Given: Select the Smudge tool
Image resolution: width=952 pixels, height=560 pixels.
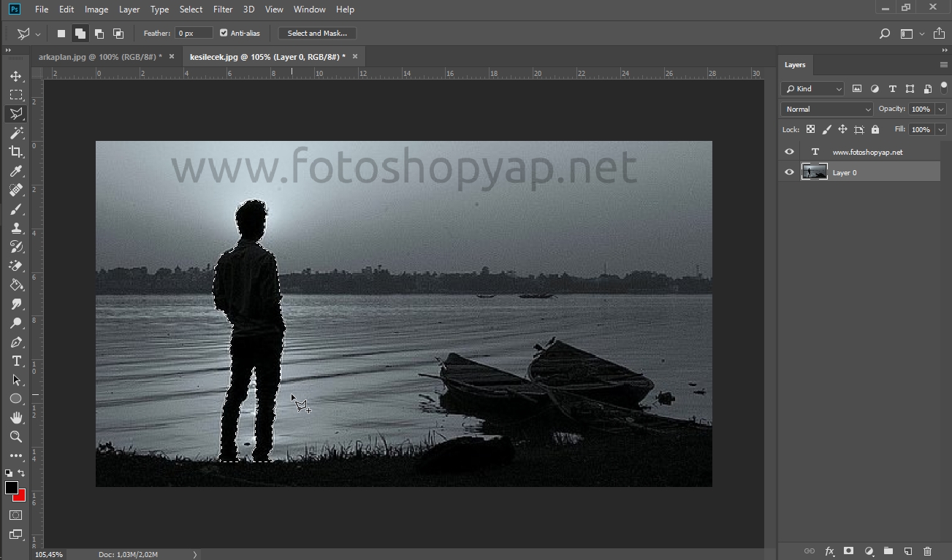Looking at the screenshot, I should point(16,304).
